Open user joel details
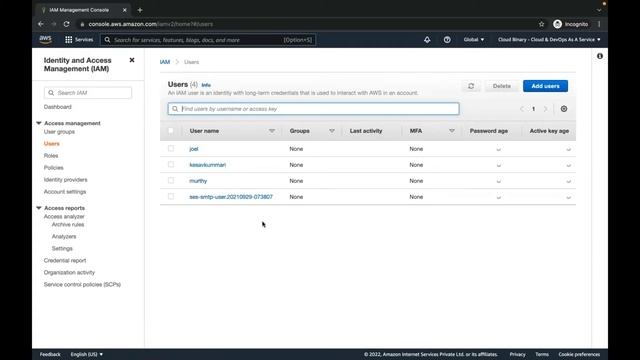 pyautogui.click(x=194, y=149)
